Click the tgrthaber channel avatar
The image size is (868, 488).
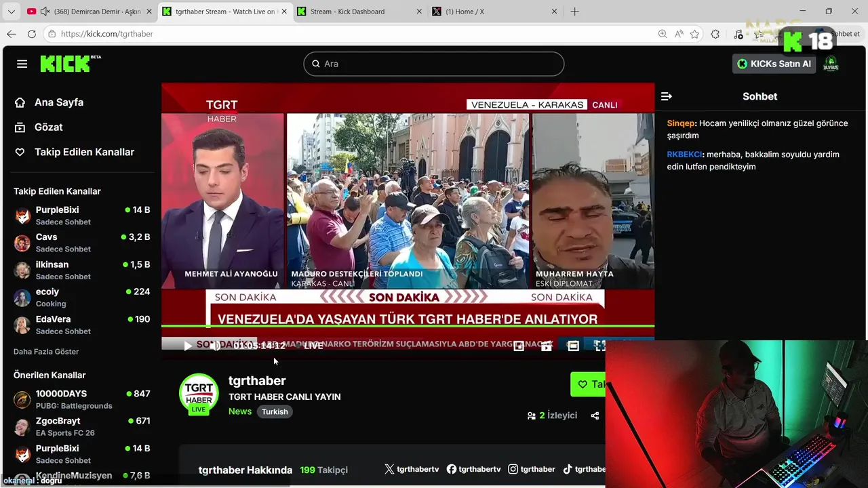199,394
